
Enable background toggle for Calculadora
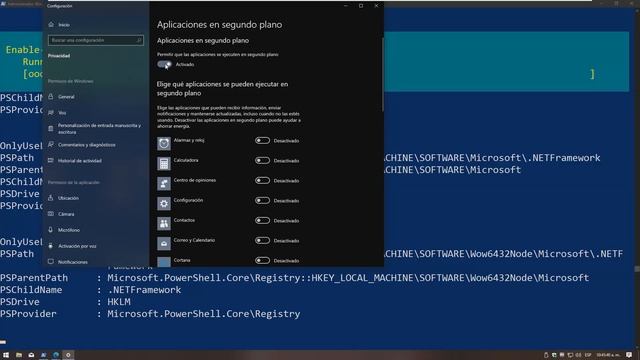click(262, 161)
